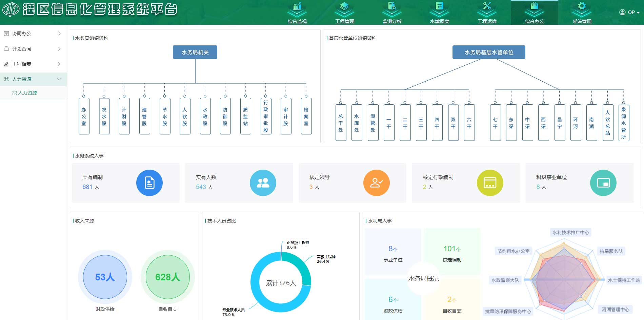Switch to the 综合办公 tab
The image size is (644, 320).
coord(534,13)
